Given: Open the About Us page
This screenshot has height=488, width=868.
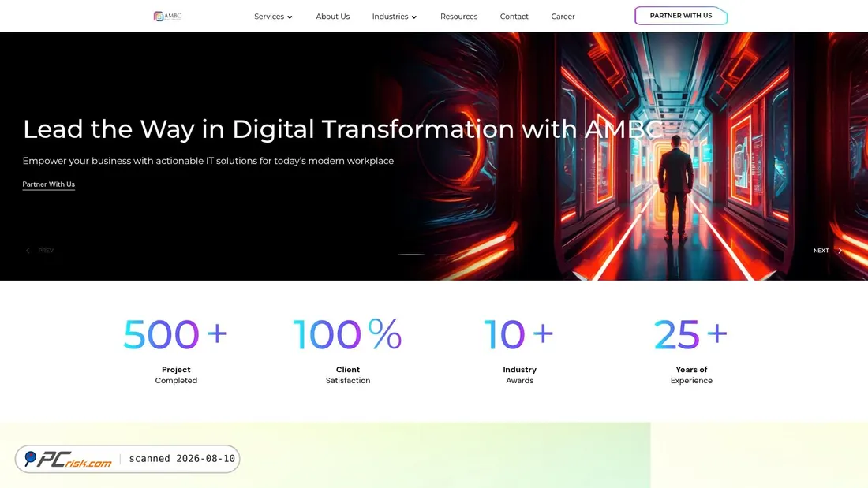Looking at the screenshot, I should pos(333,17).
